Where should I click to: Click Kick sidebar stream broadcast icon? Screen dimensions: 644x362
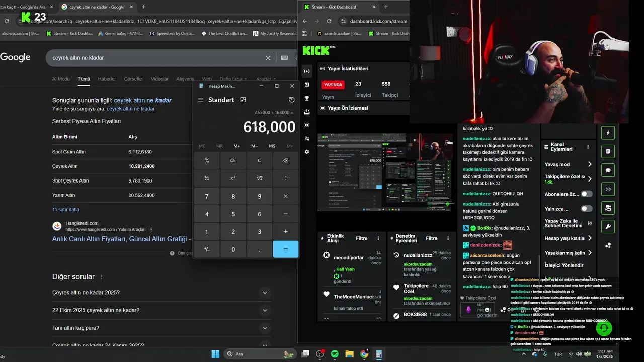[307, 71]
